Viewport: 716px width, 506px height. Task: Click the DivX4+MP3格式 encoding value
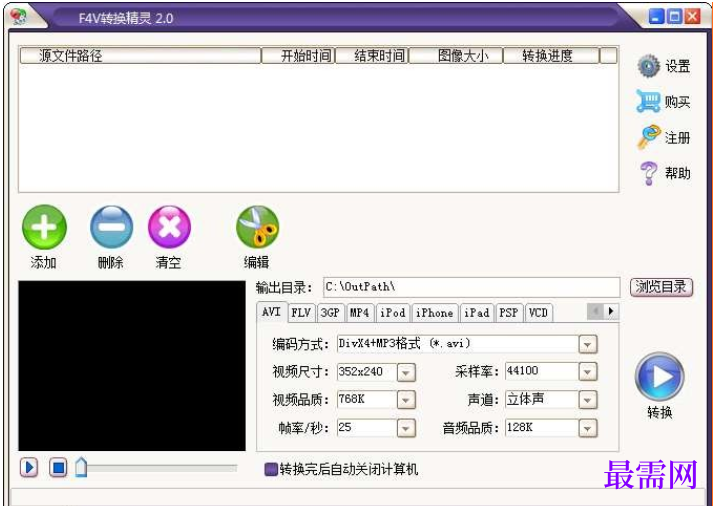click(458, 344)
